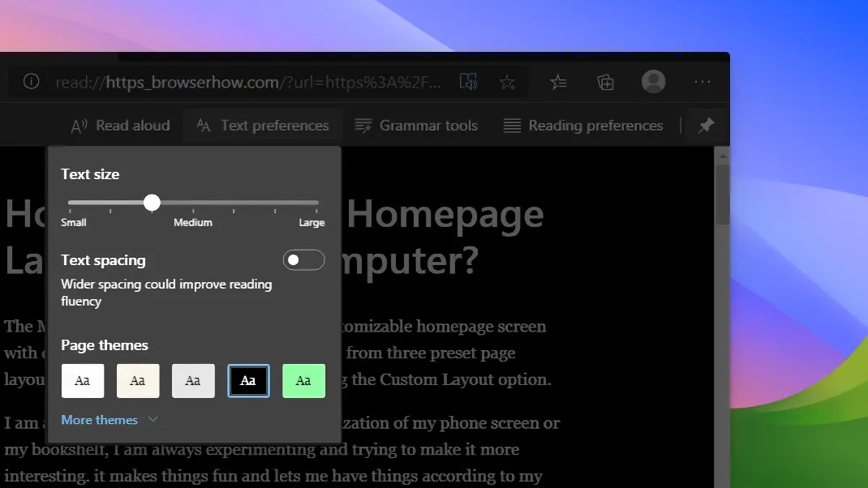Viewport: 868px width, 488px height.
Task: Click the URL in the address bar
Action: point(243,81)
